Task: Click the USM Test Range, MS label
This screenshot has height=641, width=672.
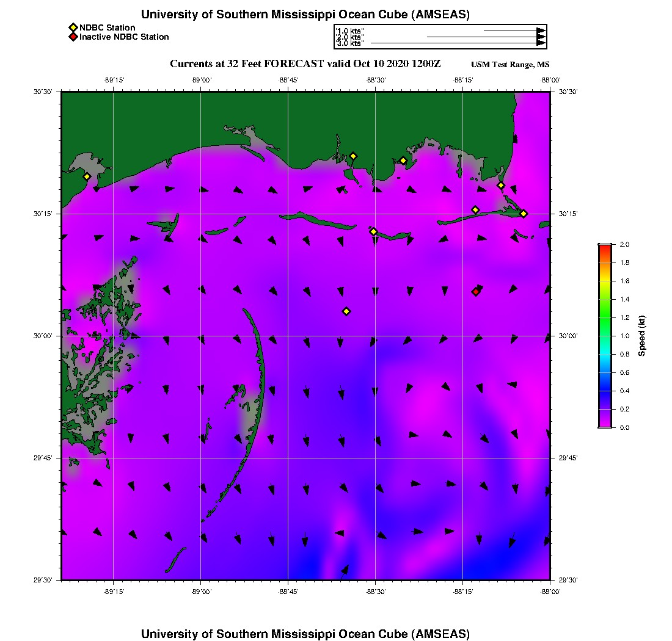Action: [510, 65]
